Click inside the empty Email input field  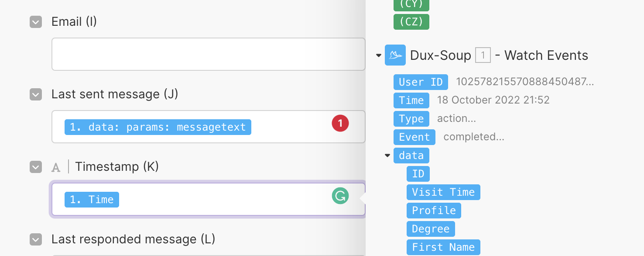208,54
